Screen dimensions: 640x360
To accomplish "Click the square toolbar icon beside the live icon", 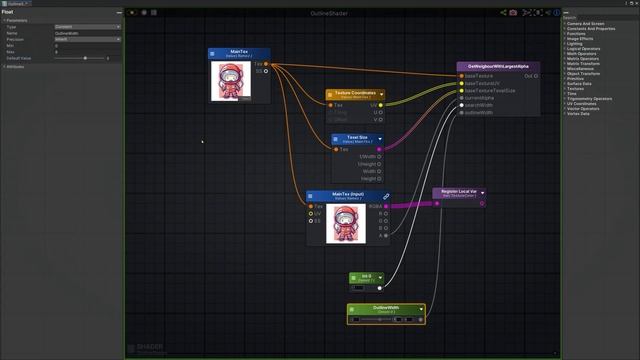I will tap(154, 13).
